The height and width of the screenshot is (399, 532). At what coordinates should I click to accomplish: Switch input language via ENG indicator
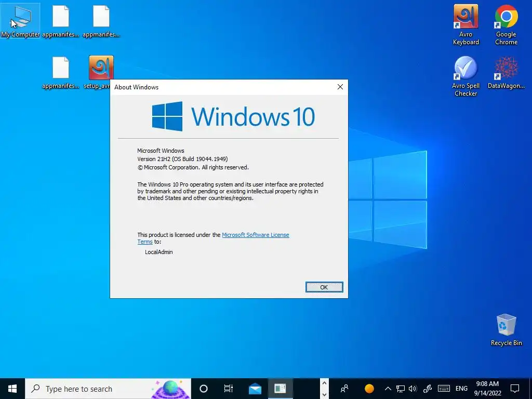point(461,389)
